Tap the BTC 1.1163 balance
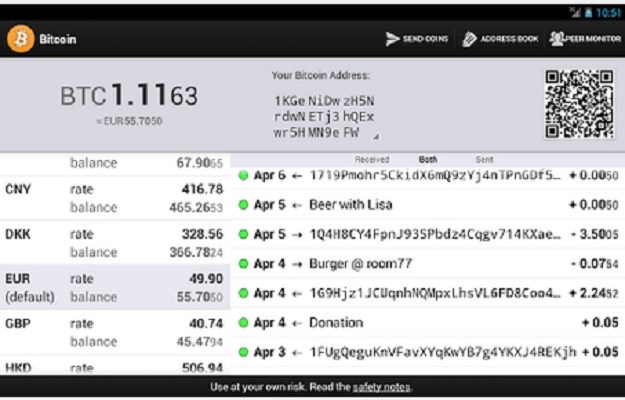Screen dimensions: 625x400 coord(129,96)
